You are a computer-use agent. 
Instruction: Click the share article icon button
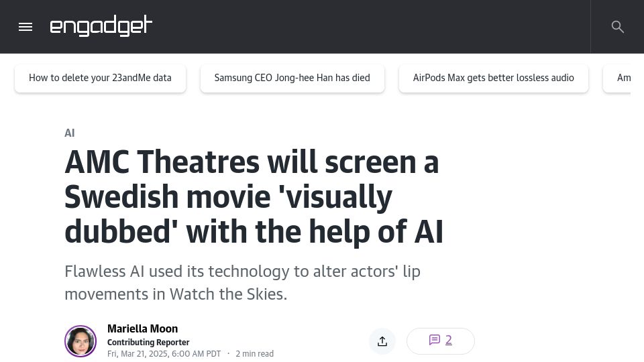382,341
